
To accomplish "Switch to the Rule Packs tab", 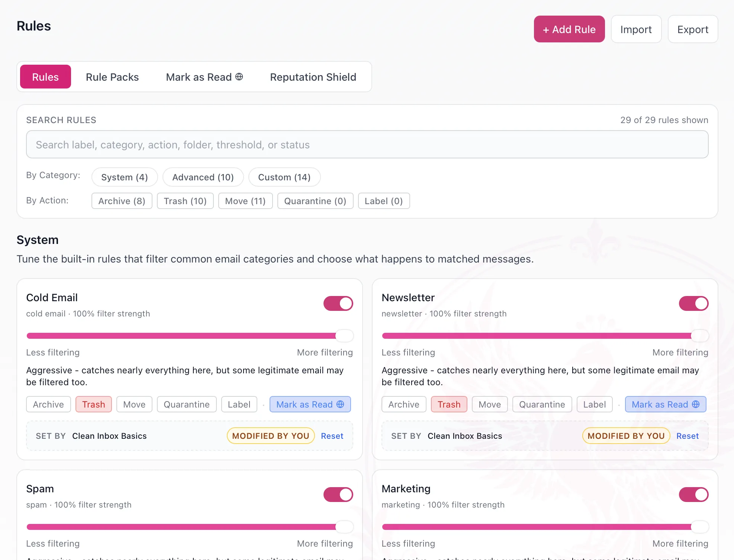I will click(x=112, y=77).
